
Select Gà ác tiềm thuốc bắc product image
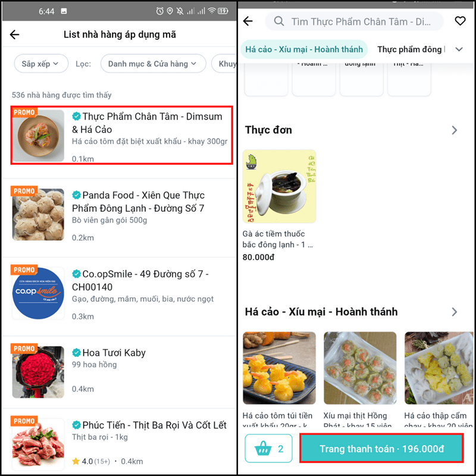(x=279, y=186)
